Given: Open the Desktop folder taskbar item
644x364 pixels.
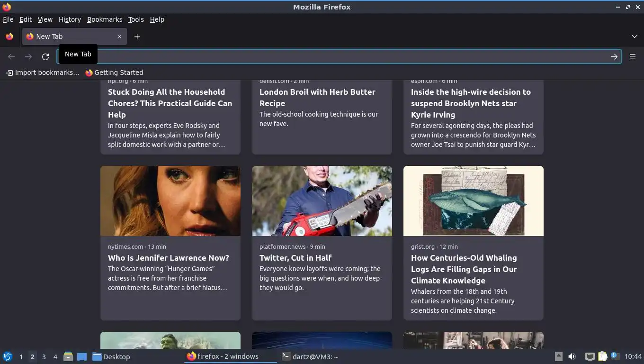Looking at the screenshot, I should coord(111,356).
